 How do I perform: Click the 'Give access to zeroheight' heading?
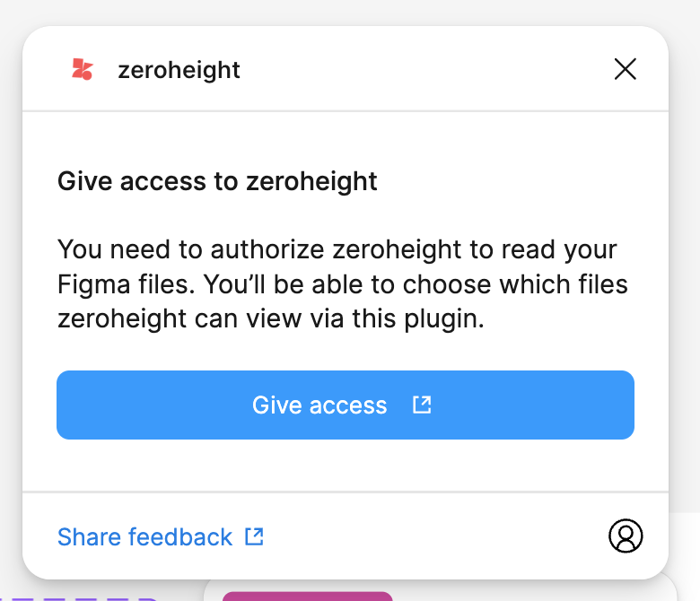(217, 181)
